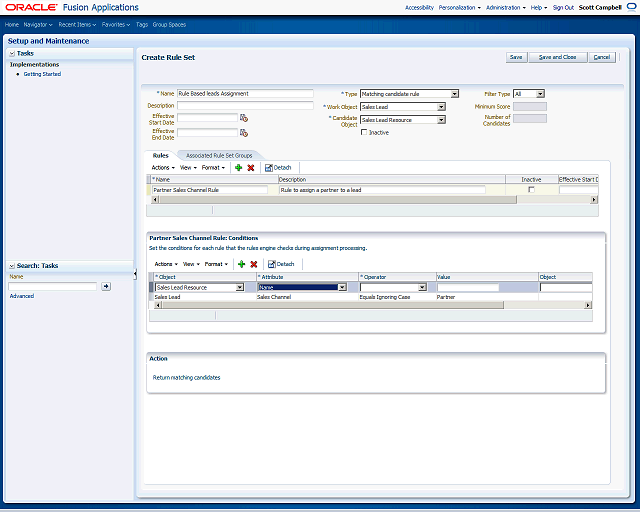
Task: Toggle the Inactive checkbox for the rule set
Action: [364, 132]
